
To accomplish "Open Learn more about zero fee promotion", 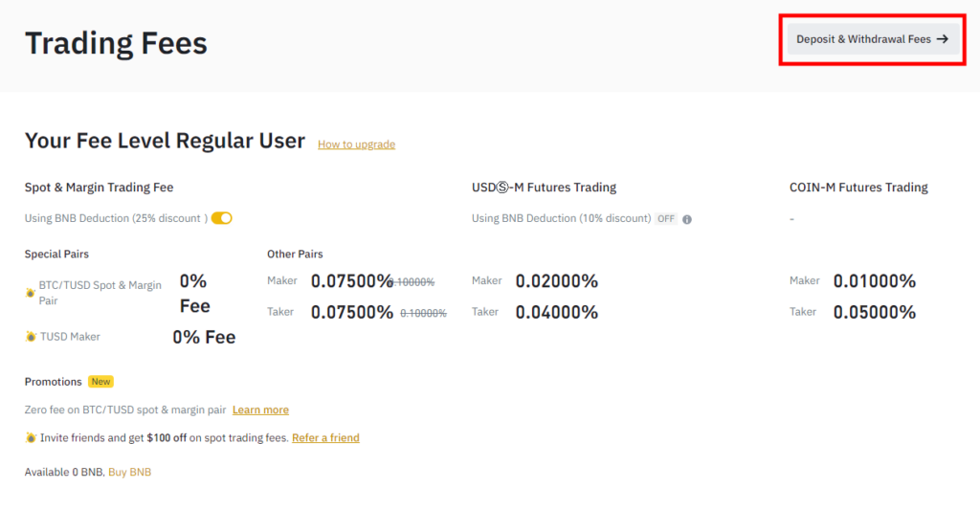I will pos(260,410).
